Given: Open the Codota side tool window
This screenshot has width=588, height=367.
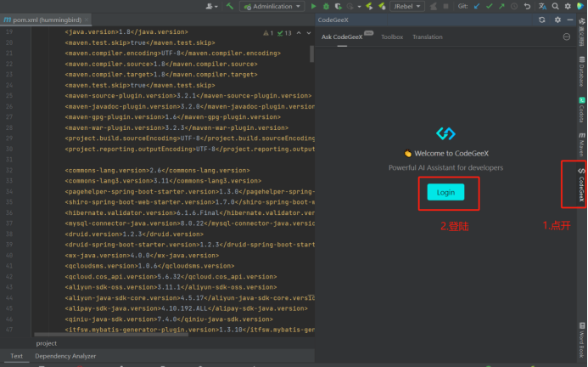Looking at the screenshot, I should click(581, 110).
